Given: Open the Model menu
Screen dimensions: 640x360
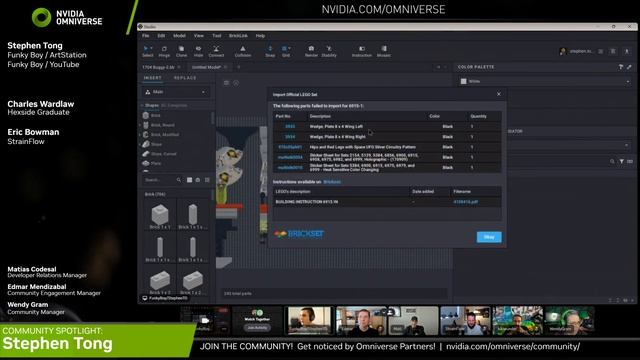Looking at the screenshot, I should pos(179,36).
